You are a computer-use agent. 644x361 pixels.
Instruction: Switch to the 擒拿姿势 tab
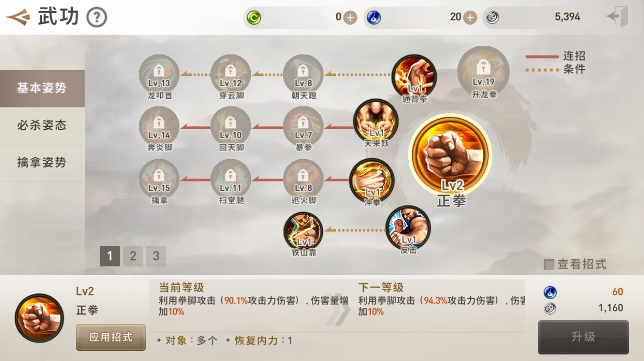coord(42,162)
